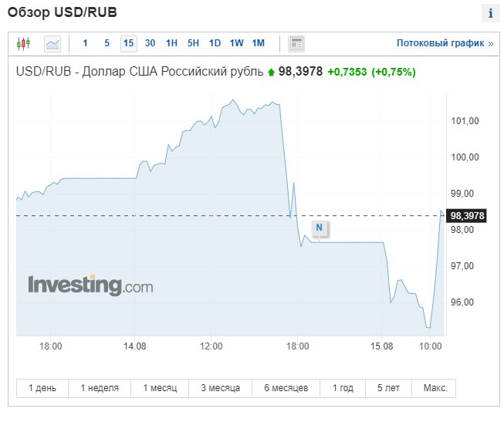This screenshot has height=422, width=504.
Task: Click the 'Макс.' range button
Action: click(x=434, y=387)
